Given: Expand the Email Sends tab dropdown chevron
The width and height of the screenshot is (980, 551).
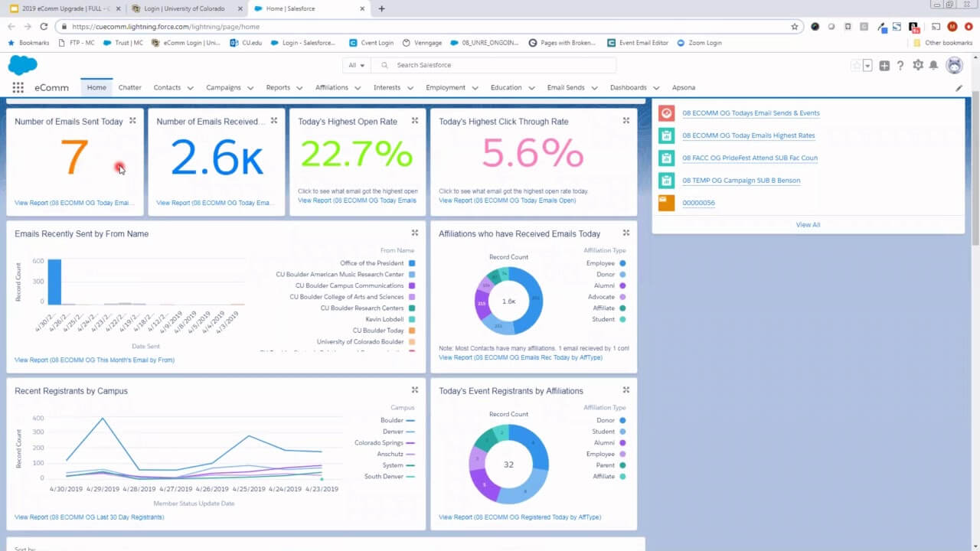Looking at the screenshot, I should 594,88.
